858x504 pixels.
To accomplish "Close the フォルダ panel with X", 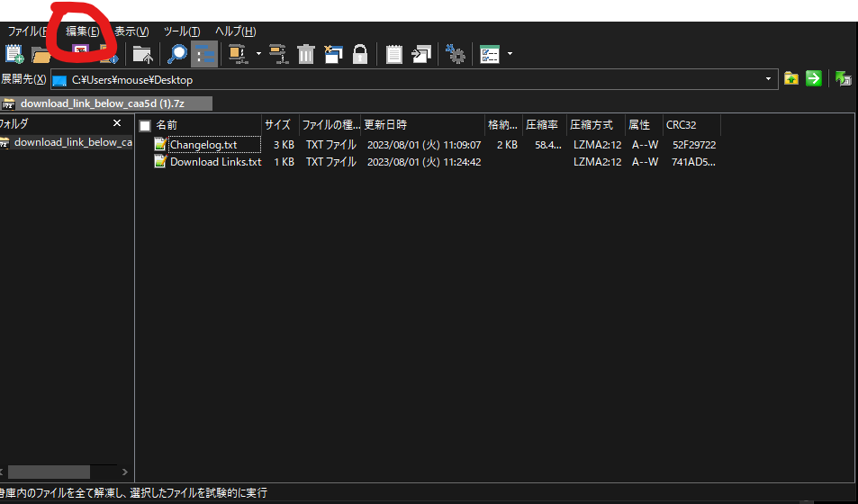I will [117, 123].
